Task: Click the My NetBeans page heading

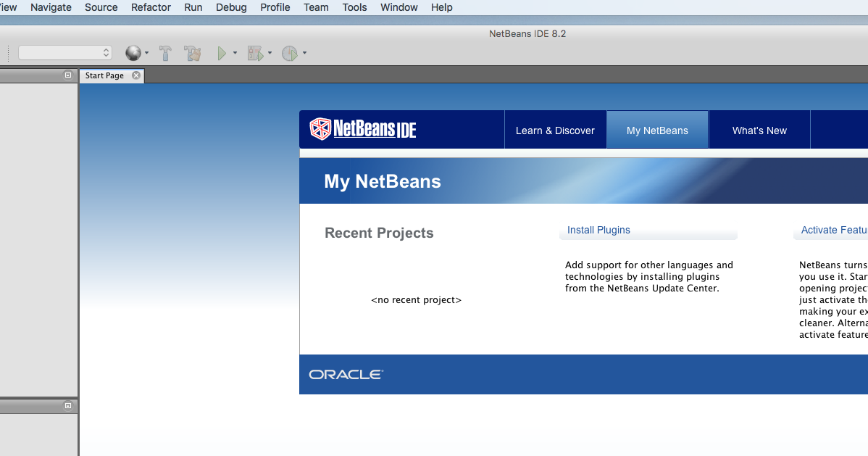Action: pyautogui.click(x=383, y=181)
